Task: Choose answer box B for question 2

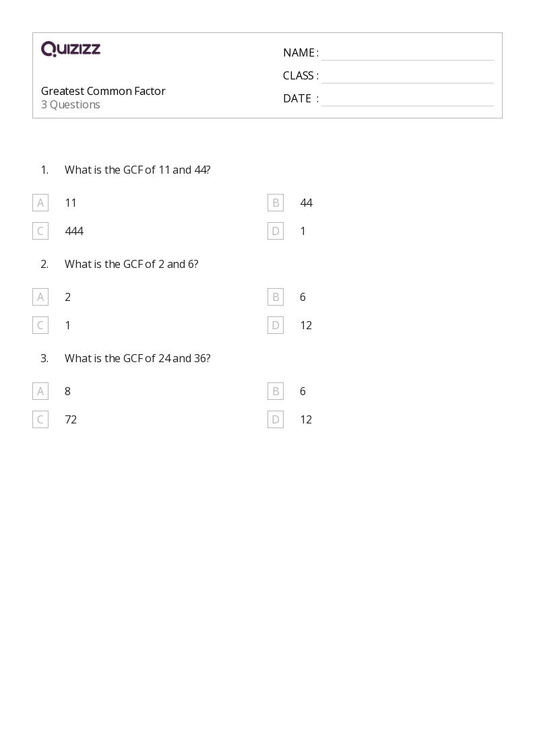Action: (x=276, y=297)
